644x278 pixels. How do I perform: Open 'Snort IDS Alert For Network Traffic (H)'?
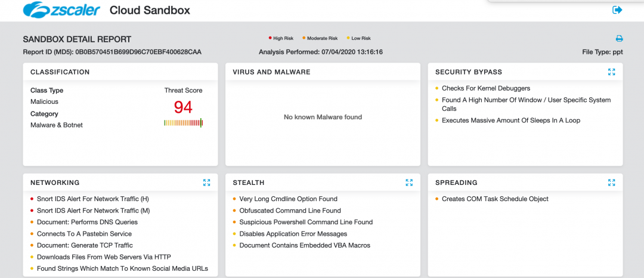[x=92, y=199]
